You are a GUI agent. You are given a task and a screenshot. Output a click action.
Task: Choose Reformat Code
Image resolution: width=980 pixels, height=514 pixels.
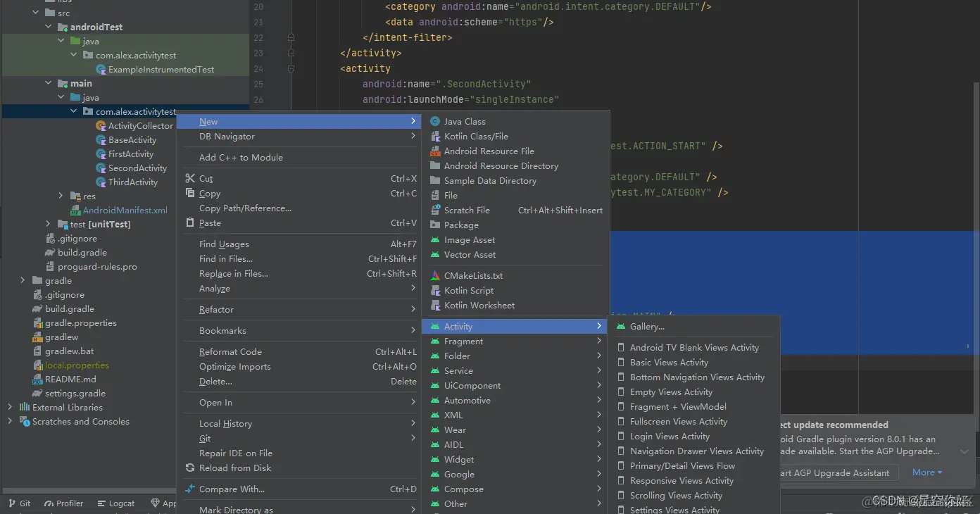[x=299, y=352]
